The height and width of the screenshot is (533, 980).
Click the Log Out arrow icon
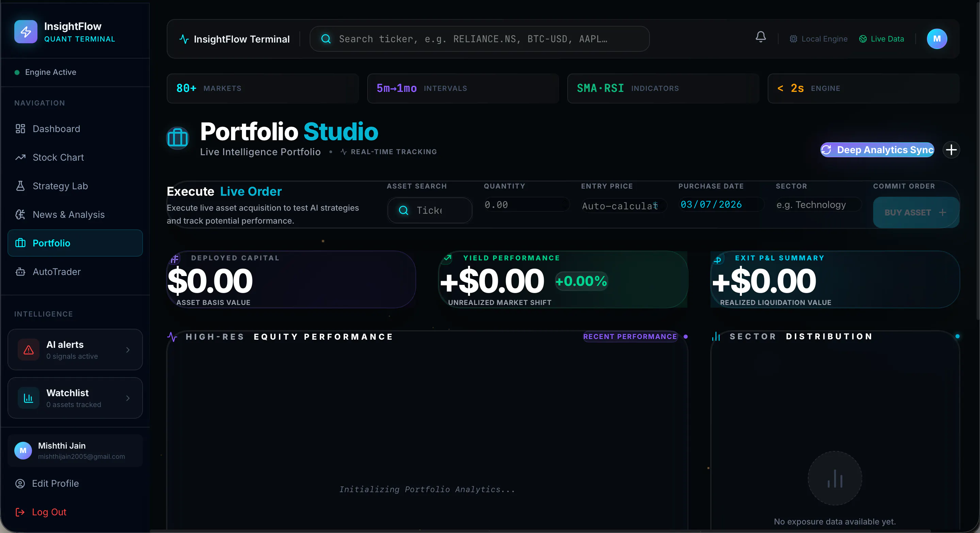pos(20,512)
